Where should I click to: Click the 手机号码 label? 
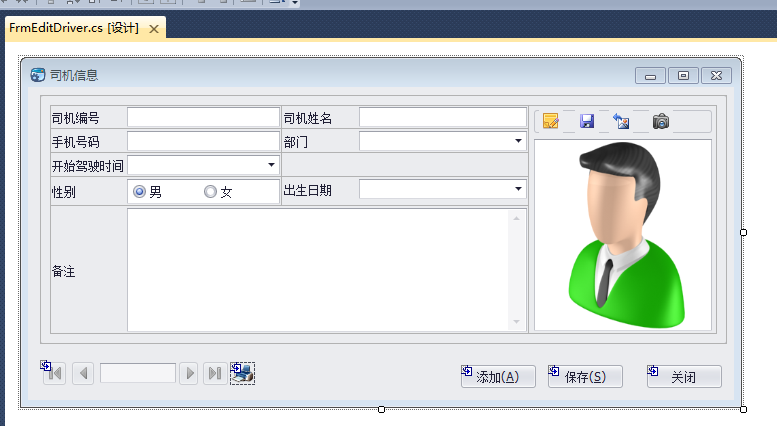point(75,143)
